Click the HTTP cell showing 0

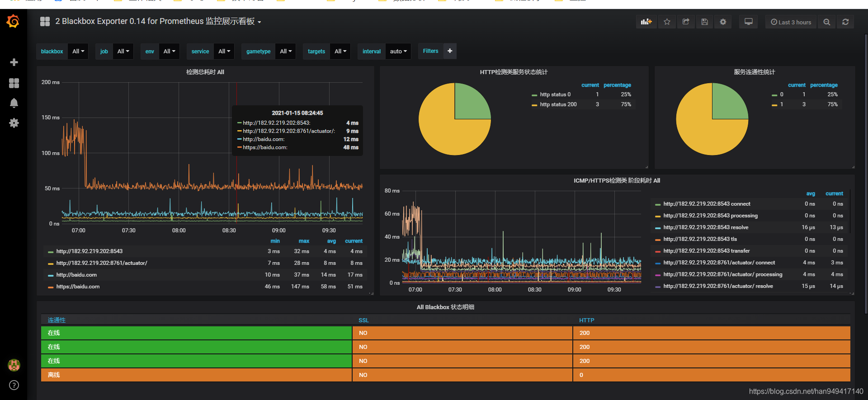[x=712, y=375]
